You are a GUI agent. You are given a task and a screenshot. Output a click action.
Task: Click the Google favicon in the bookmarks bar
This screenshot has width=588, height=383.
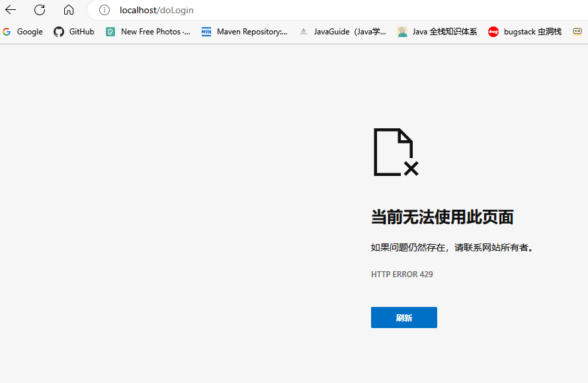[7, 32]
